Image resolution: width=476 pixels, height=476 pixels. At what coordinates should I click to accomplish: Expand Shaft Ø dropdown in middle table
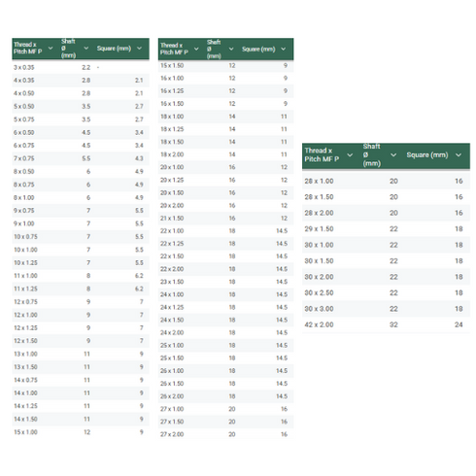[x=231, y=49]
